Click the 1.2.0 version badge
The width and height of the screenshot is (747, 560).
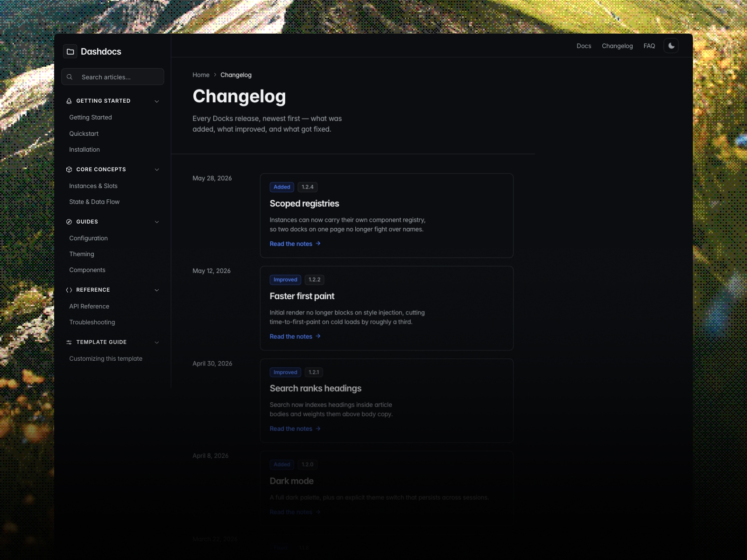point(308,464)
